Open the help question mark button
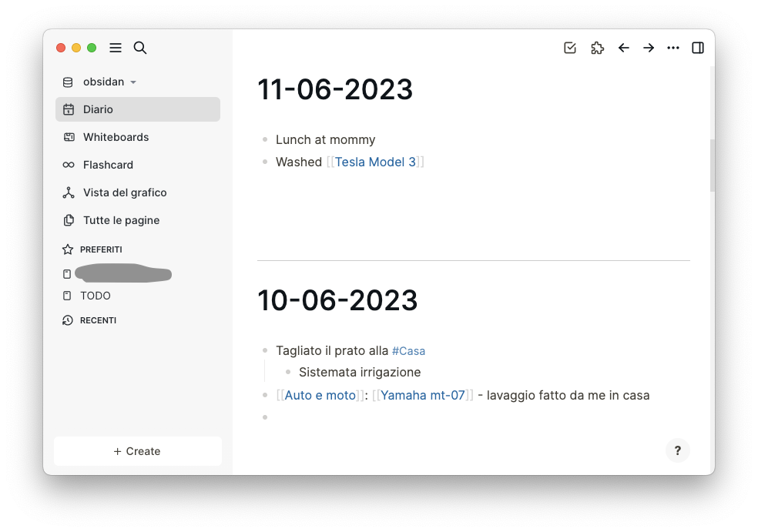 click(678, 450)
